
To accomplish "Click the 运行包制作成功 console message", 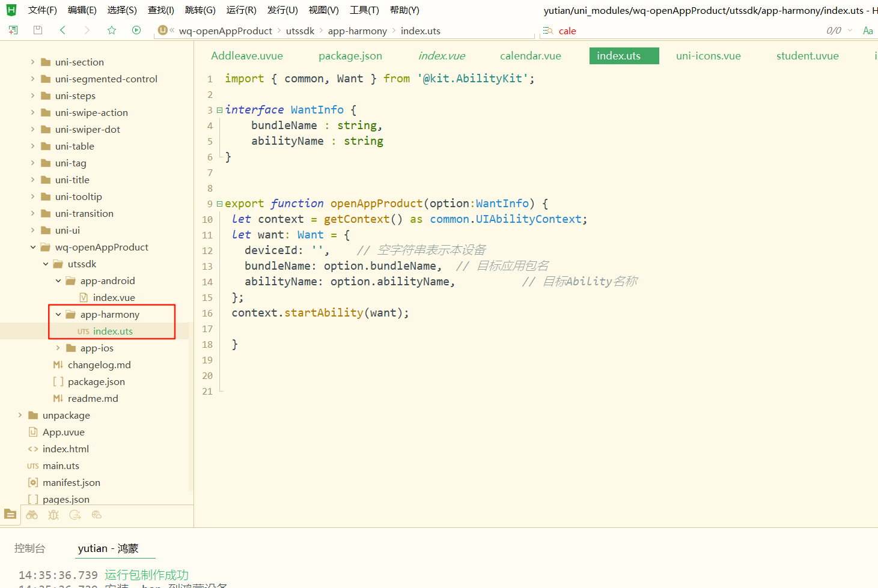I will [147, 575].
